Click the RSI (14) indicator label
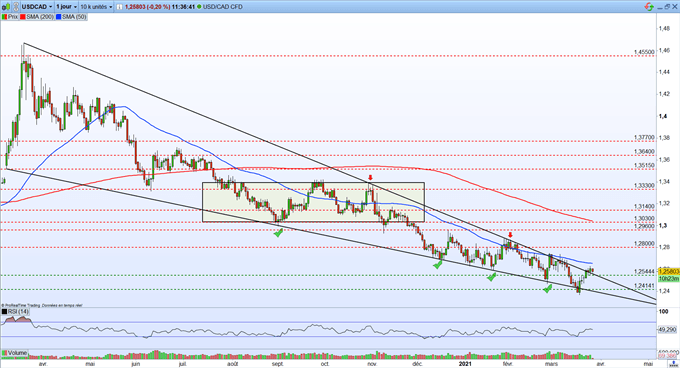Image resolution: width=680 pixels, height=368 pixels. pos(19,311)
